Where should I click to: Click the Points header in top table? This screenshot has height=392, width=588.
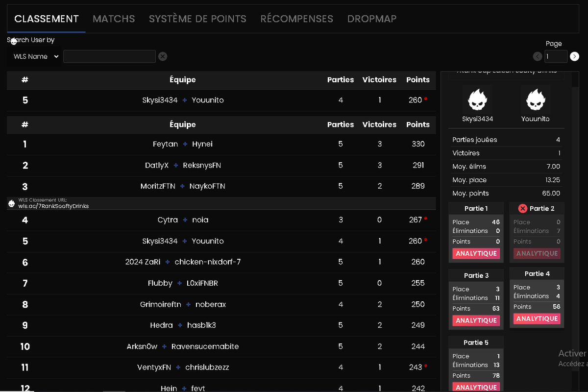coord(418,80)
